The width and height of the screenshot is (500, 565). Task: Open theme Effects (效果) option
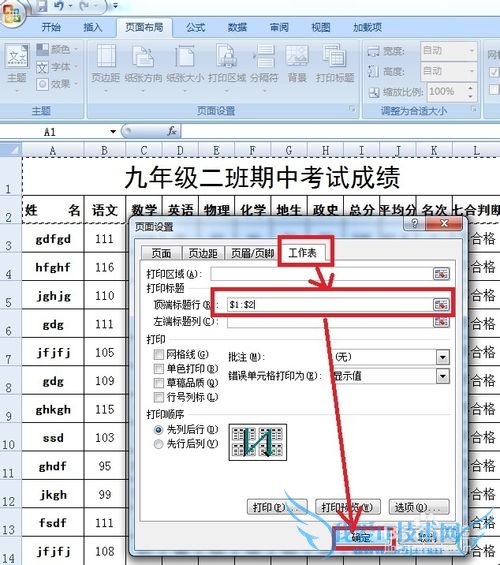pos(58,84)
